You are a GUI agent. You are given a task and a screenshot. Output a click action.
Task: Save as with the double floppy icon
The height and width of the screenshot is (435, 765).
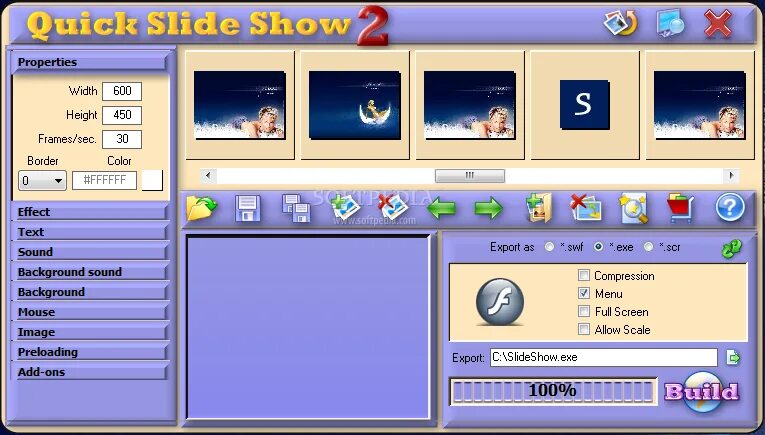tap(296, 209)
